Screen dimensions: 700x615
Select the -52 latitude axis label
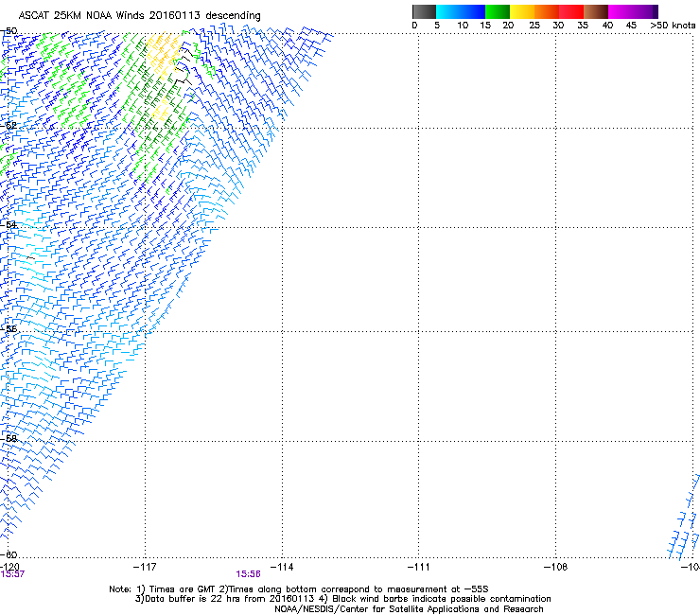tap(9, 126)
